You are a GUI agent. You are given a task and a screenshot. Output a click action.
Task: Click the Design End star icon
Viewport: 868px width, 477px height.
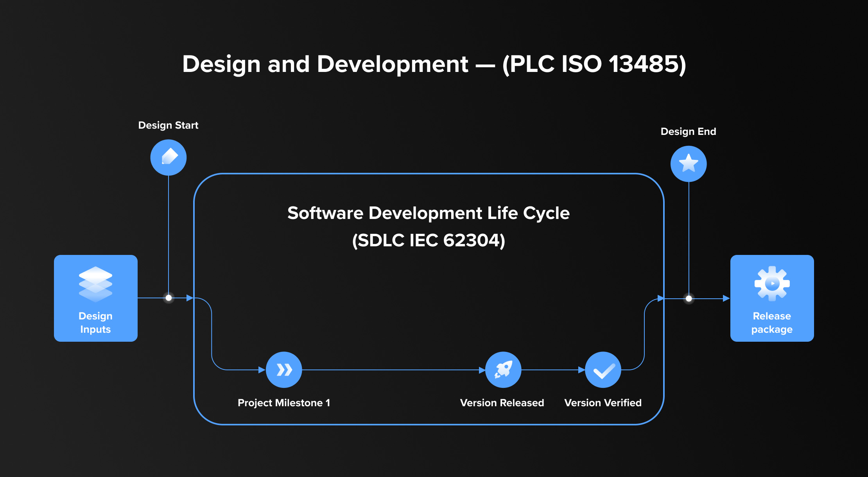point(689,164)
